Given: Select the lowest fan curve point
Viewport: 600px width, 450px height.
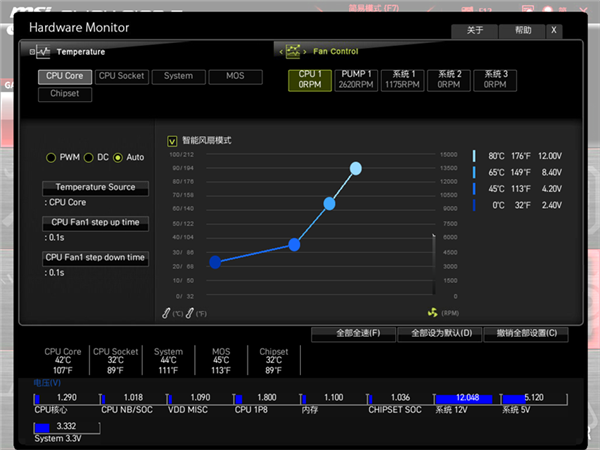Looking at the screenshot, I should pos(215,262).
